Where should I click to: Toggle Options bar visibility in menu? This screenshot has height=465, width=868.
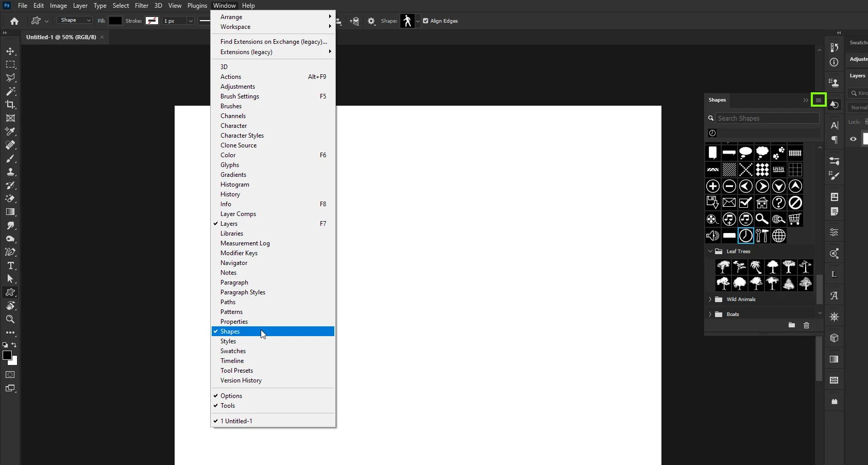[273, 396]
